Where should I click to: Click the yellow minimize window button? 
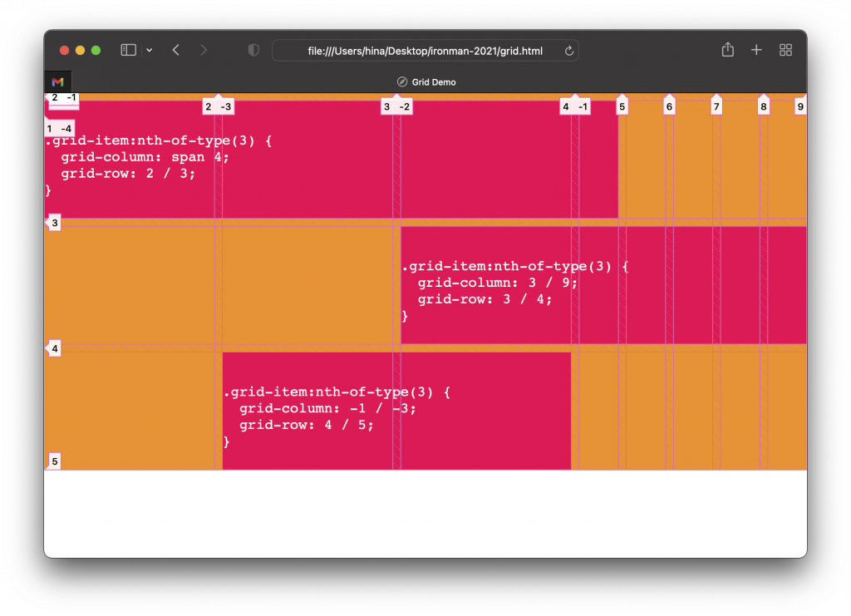coord(80,50)
